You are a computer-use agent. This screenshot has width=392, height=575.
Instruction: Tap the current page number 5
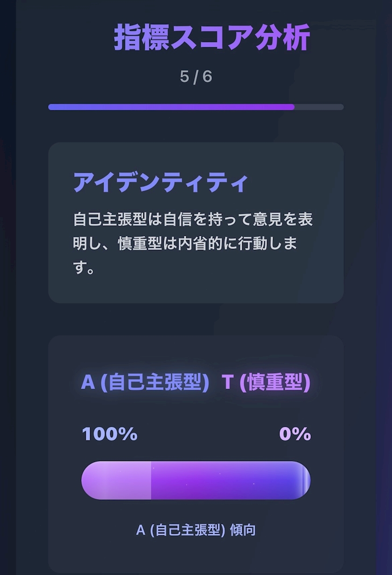(x=184, y=76)
